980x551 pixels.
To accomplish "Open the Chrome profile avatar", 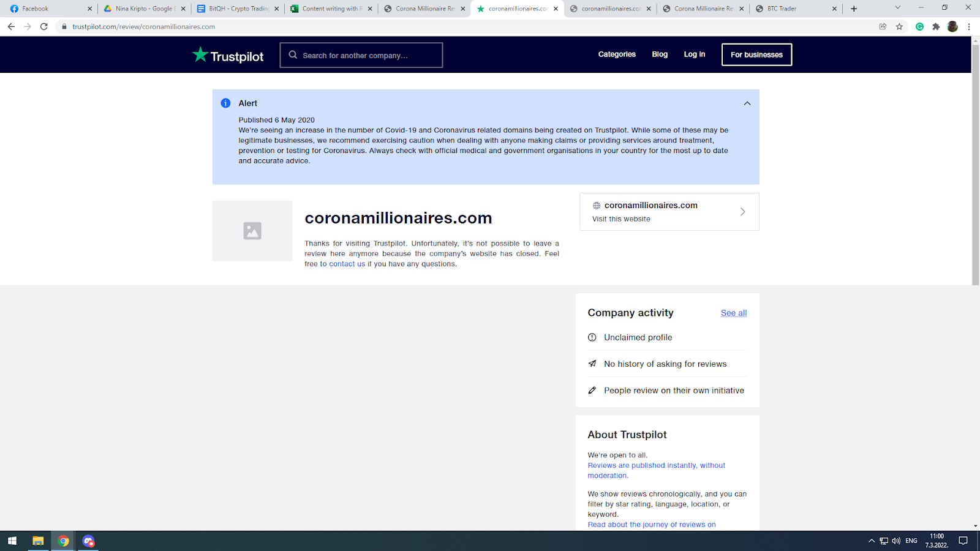I will point(952,26).
